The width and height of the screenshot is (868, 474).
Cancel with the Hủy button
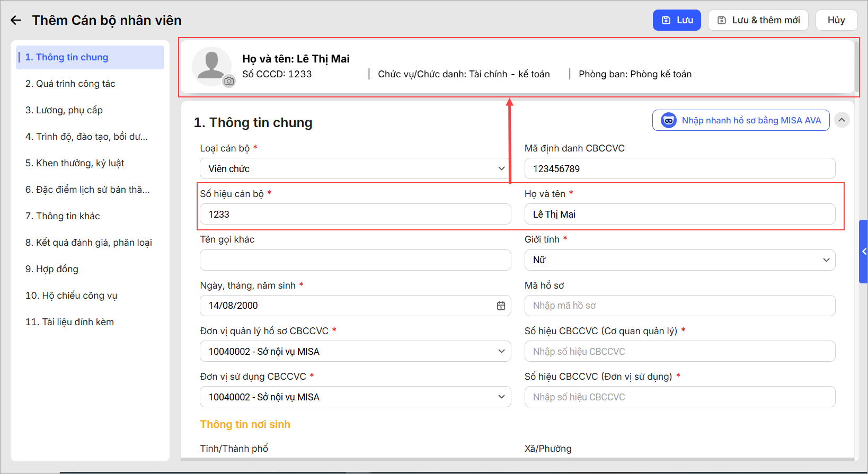(836, 20)
